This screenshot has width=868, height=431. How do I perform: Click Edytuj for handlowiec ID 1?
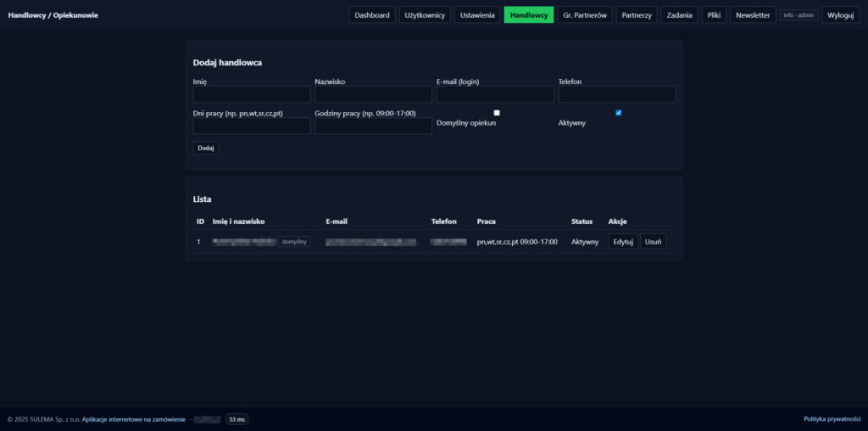click(623, 242)
